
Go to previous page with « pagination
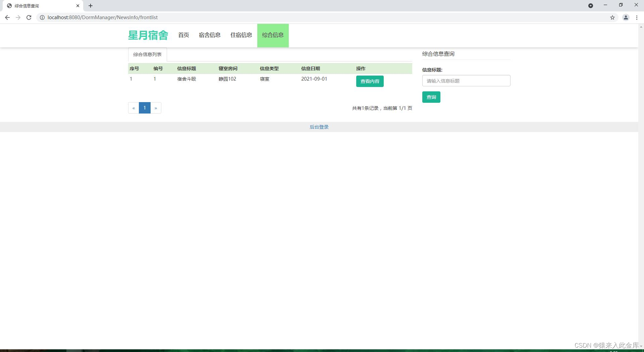pos(133,108)
